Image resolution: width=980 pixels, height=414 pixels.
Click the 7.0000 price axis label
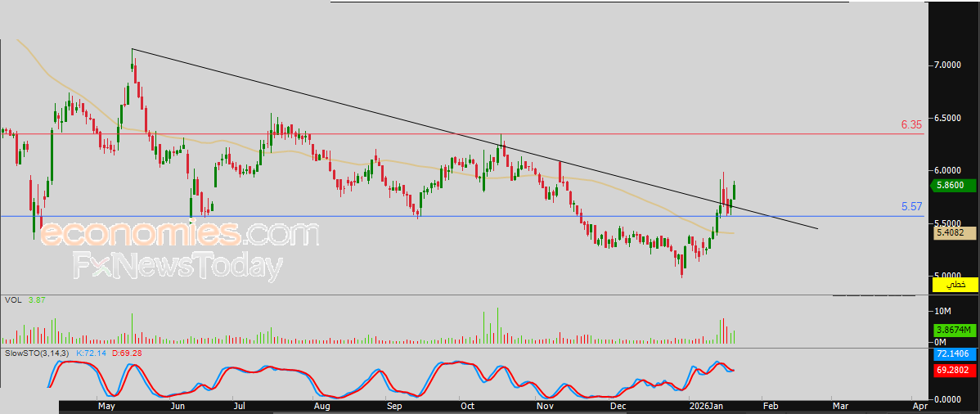tap(948, 65)
